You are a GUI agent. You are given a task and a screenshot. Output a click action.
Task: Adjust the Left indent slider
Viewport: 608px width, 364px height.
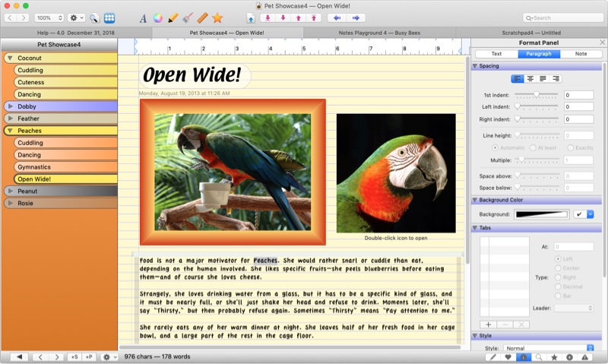(x=537, y=106)
